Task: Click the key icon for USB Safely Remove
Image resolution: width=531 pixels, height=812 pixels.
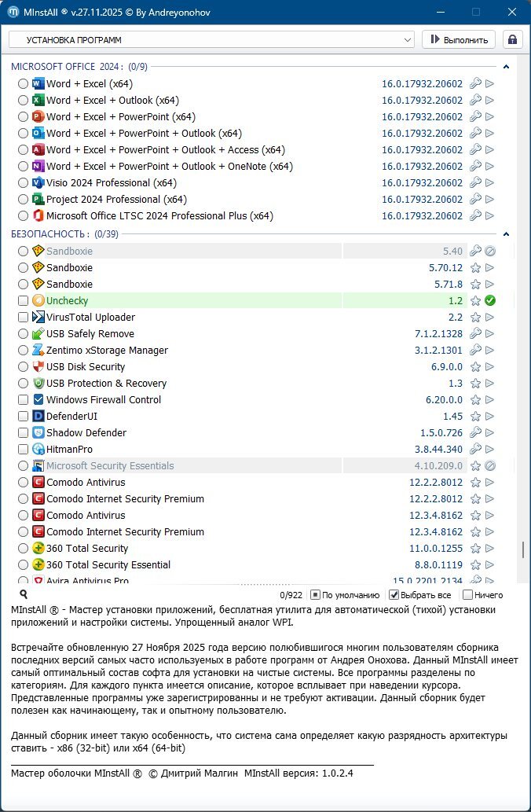Action: pos(474,334)
